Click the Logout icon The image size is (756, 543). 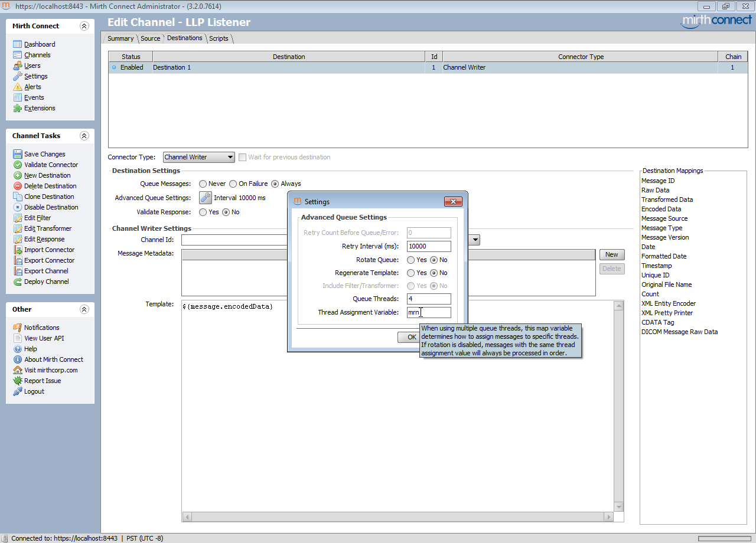point(18,391)
